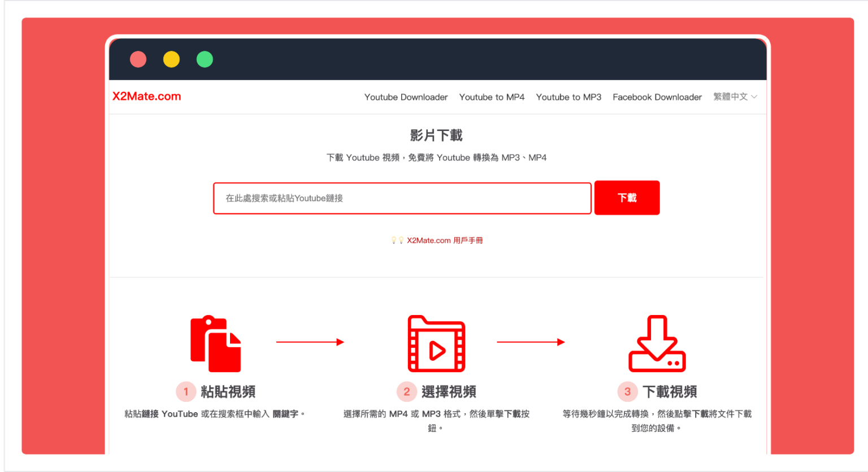Open the Youtube Downloader menu item
Image resolution: width=868 pixels, height=472 pixels.
point(406,97)
